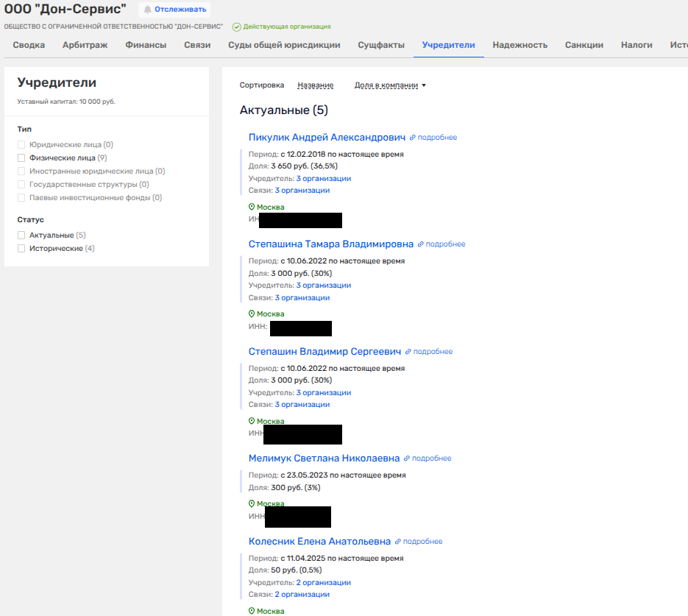Click the ООО "Дон-Сервис" company title
This screenshot has height=616, width=688.
point(65,10)
